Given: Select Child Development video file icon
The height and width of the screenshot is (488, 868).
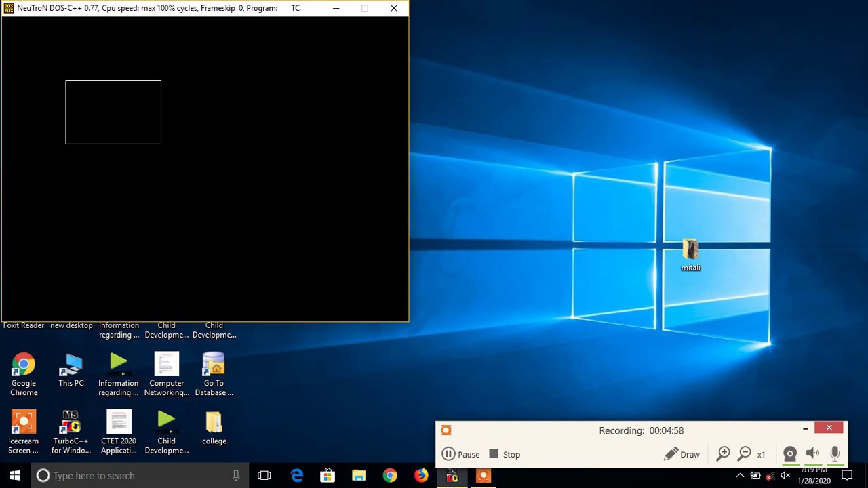Looking at the screenshot, I should coord(167,432).
